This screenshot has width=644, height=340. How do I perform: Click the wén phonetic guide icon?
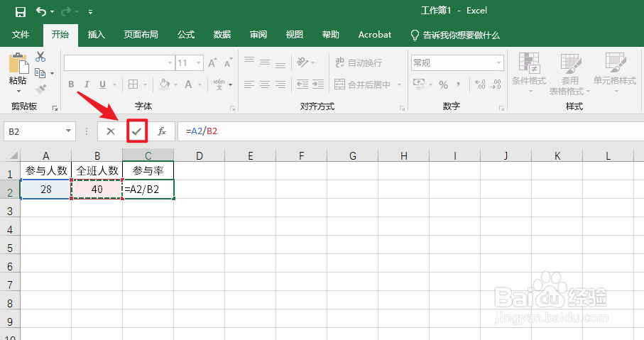point(219,84)
